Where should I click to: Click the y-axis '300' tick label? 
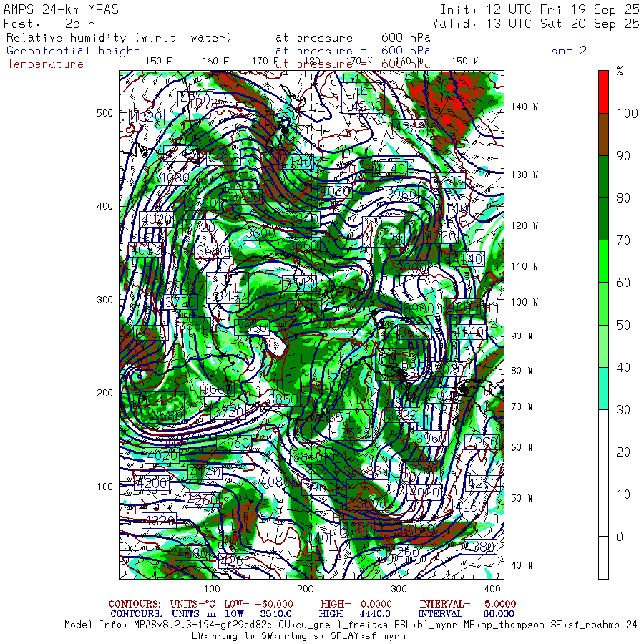[x=104, y=300]
